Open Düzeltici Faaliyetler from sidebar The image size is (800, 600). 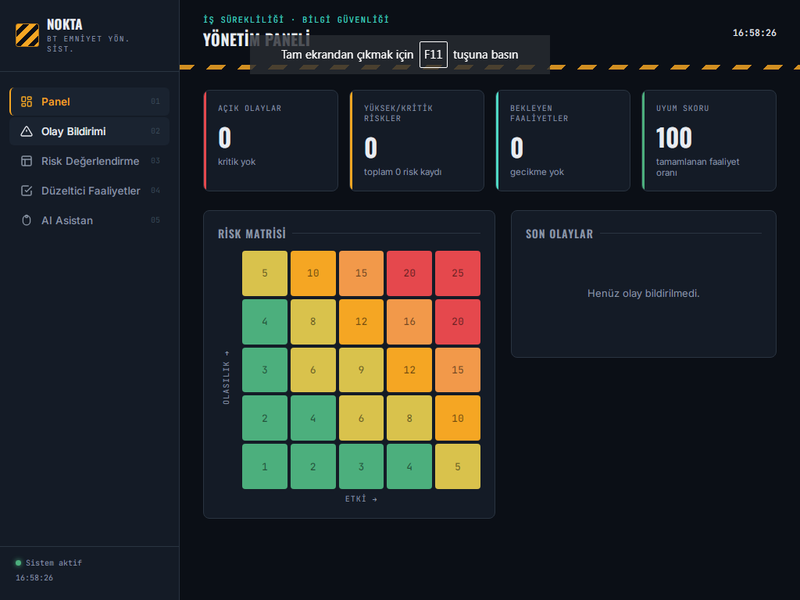(89, 190)
